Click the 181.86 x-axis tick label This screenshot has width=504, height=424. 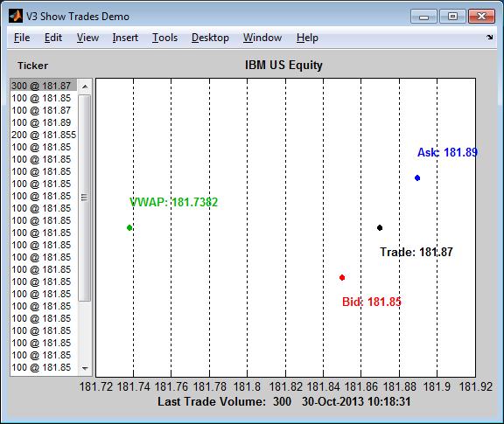[x=361, y=386]
